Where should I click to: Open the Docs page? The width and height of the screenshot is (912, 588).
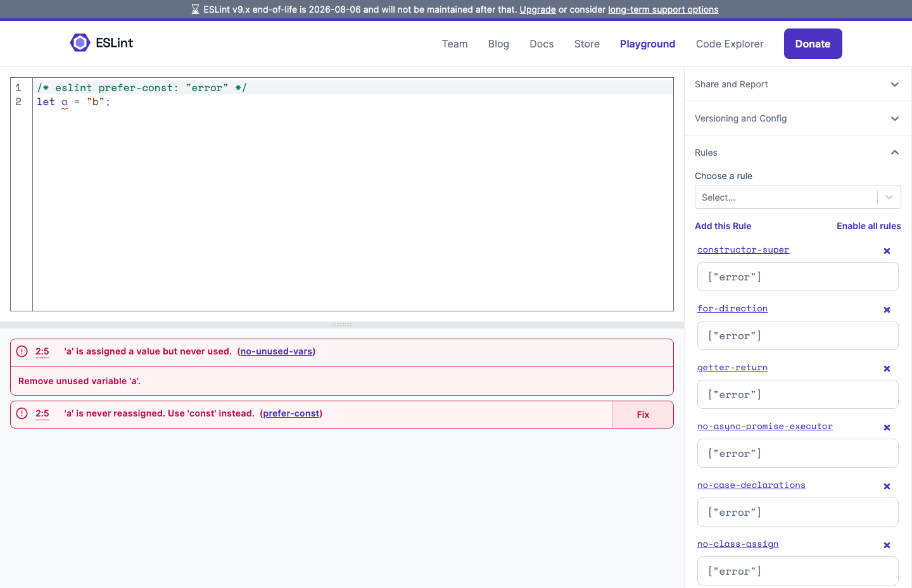click(541, 44)
